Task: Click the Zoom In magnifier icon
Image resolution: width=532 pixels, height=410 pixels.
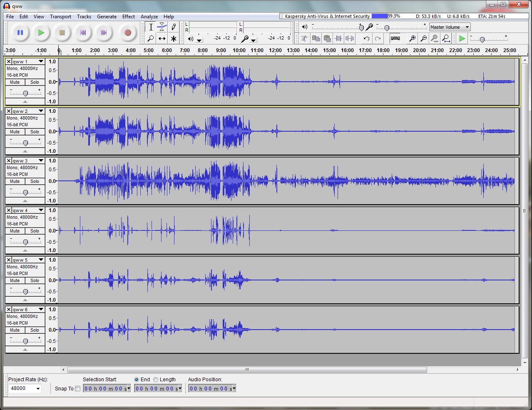Action: pos(412,39)
